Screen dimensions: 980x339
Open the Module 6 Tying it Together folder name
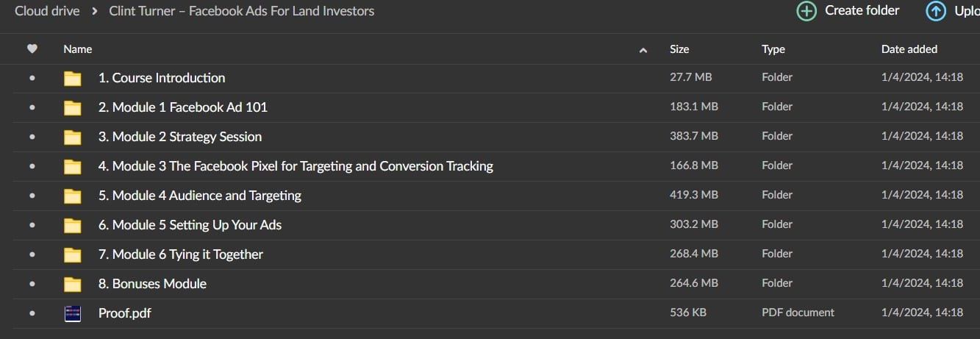180,254
